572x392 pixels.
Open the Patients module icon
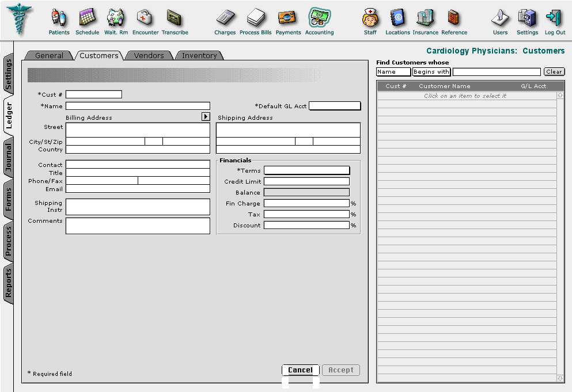tap(59, 22)
